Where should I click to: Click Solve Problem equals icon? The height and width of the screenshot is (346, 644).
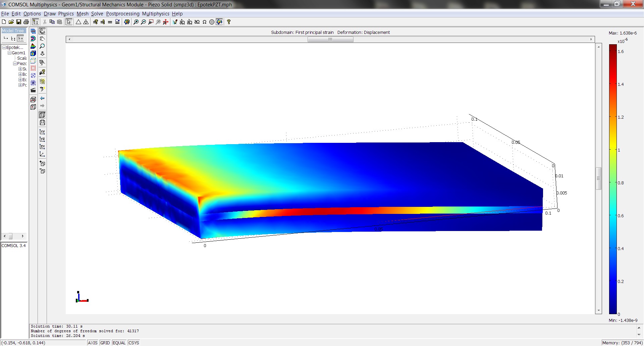(x=110, y=22)
